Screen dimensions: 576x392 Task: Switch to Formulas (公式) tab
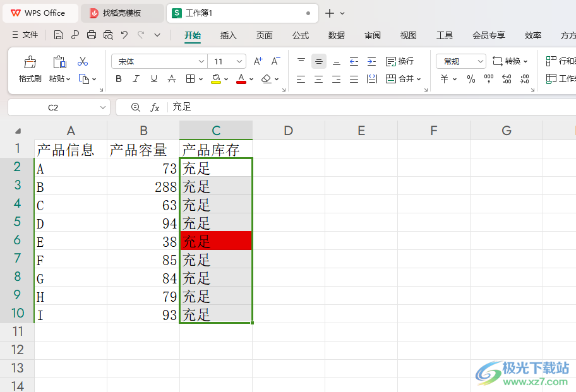tap(301, 35)
